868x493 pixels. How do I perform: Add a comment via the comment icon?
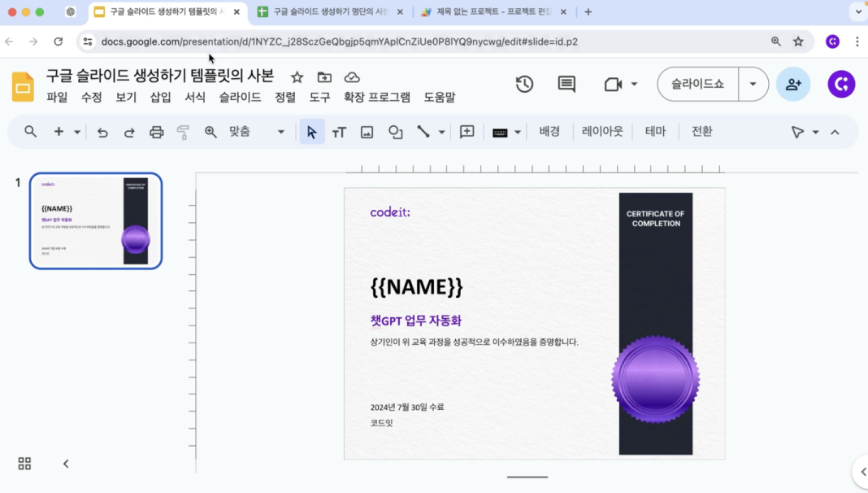566,84
